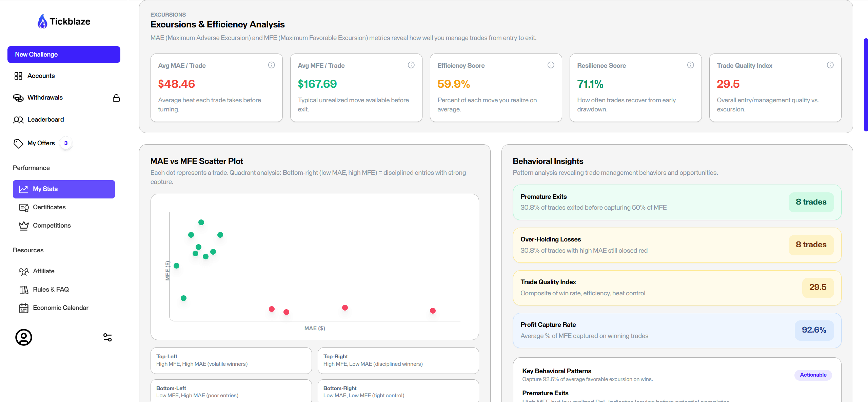Click the user profile avatar icon
This screenshot has height=402, width=868.
[24, 337]
